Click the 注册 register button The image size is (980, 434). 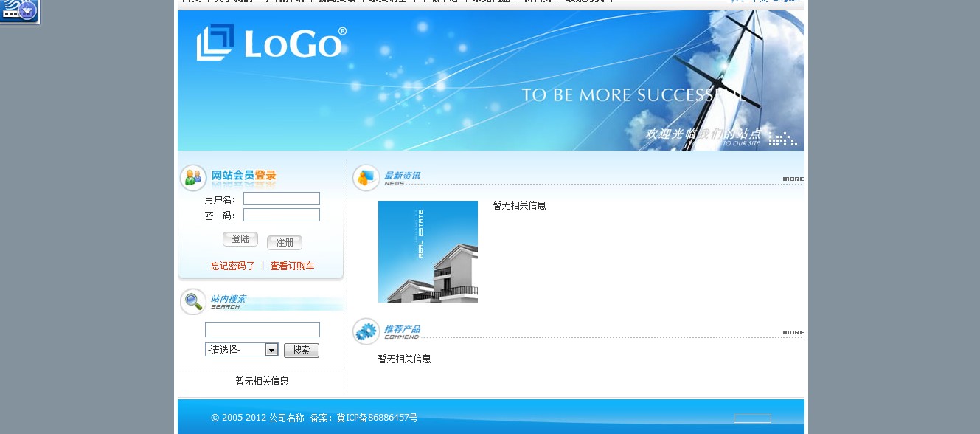pyautogui.click(x=285, y=243)
